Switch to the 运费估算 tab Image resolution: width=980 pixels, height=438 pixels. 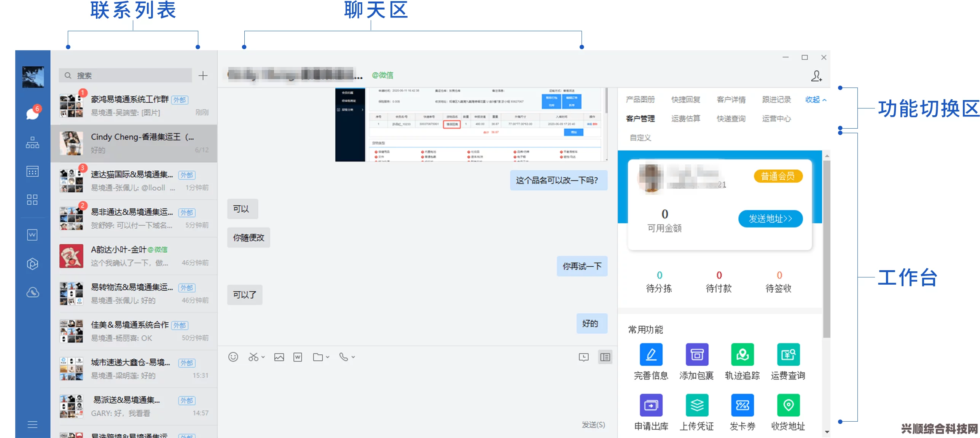[686, 119]
